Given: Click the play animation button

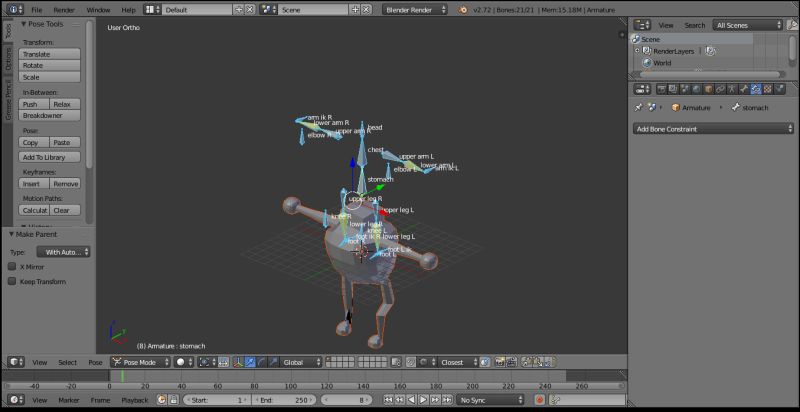Looking at the screenshot, I should click(x=423, y=400).
